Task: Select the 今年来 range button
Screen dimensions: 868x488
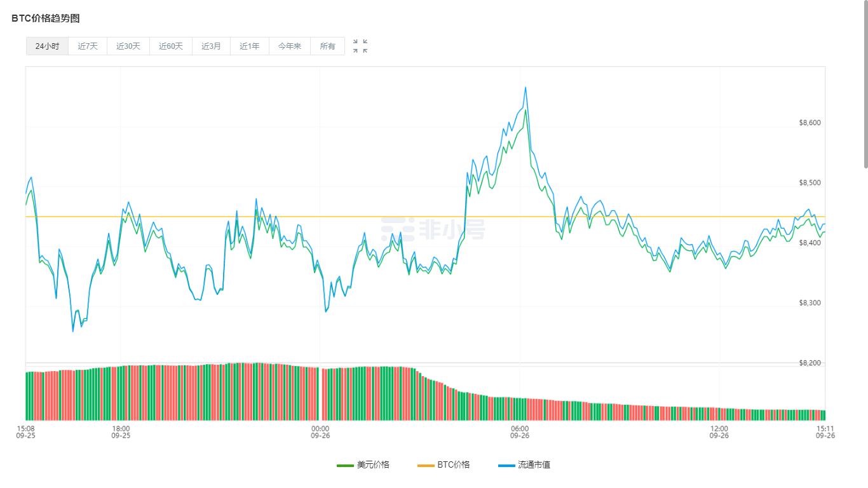Action: [289, 46]
